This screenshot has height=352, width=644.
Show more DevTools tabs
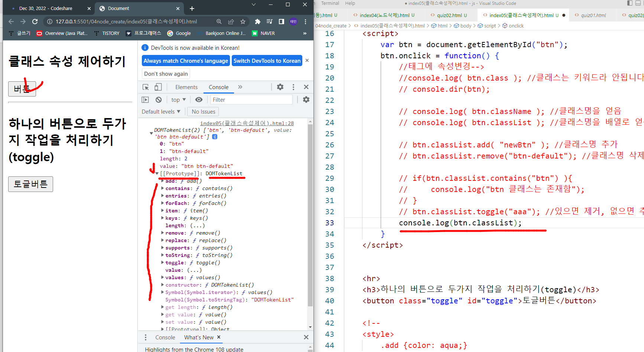pyautogui.click(x=240, y=87)
